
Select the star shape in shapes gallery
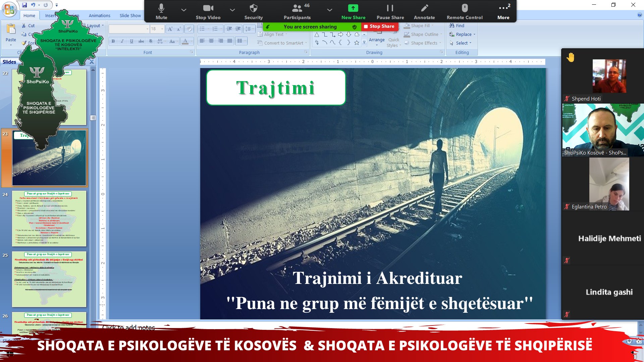tap(357, 43)
